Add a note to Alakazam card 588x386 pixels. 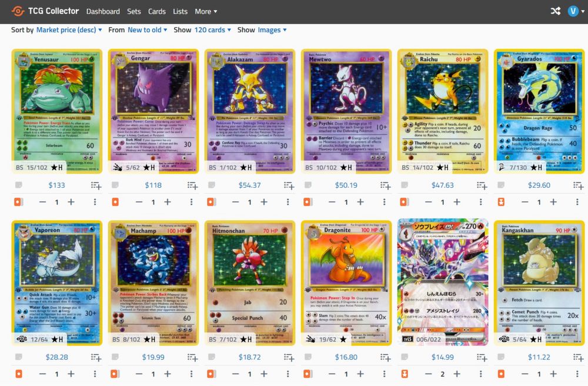[212, 185]
